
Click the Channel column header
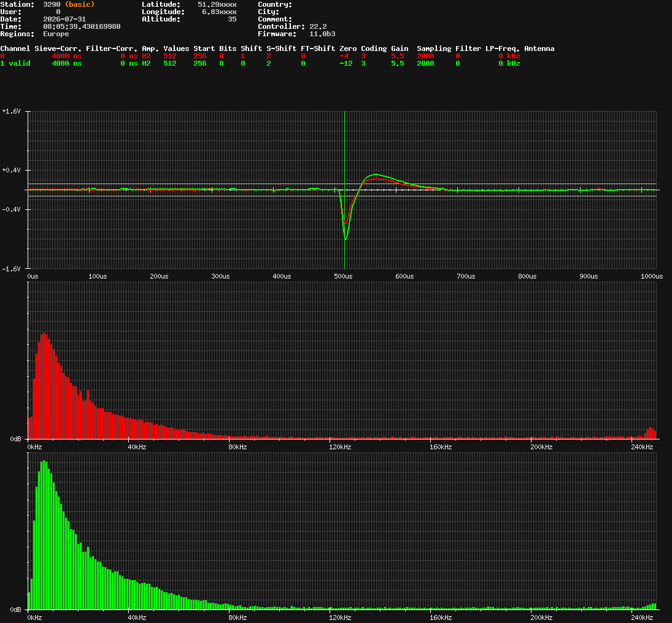tap(15, 48)
